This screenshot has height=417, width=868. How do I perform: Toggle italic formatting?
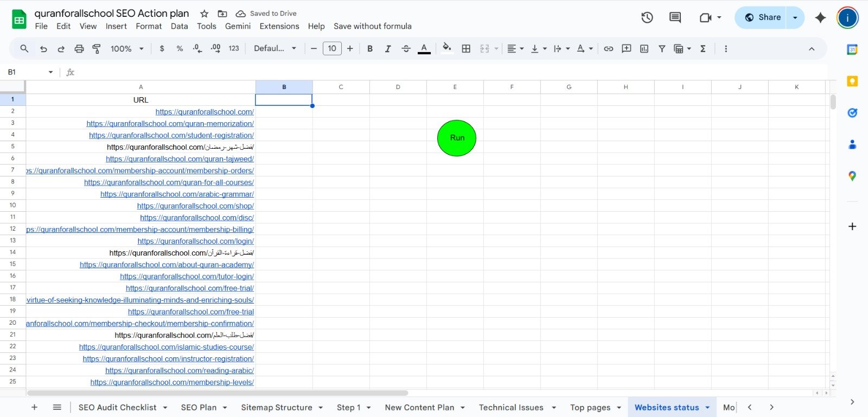(388, 49)
